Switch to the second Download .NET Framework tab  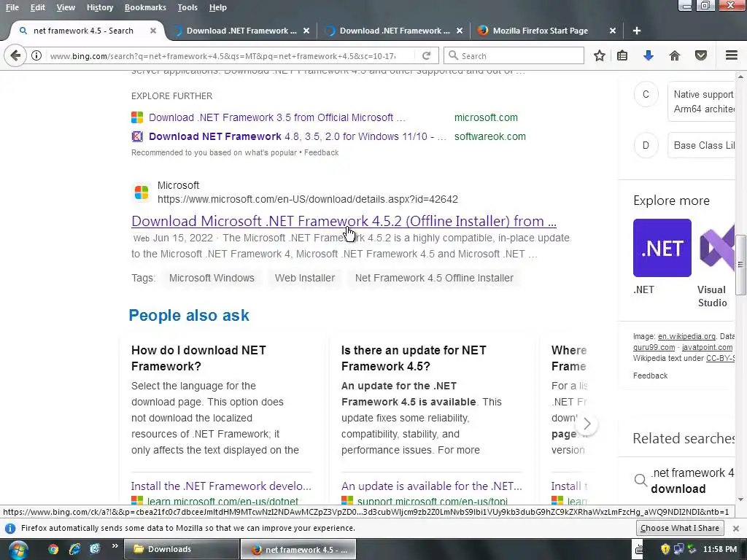tap(394, 31)
